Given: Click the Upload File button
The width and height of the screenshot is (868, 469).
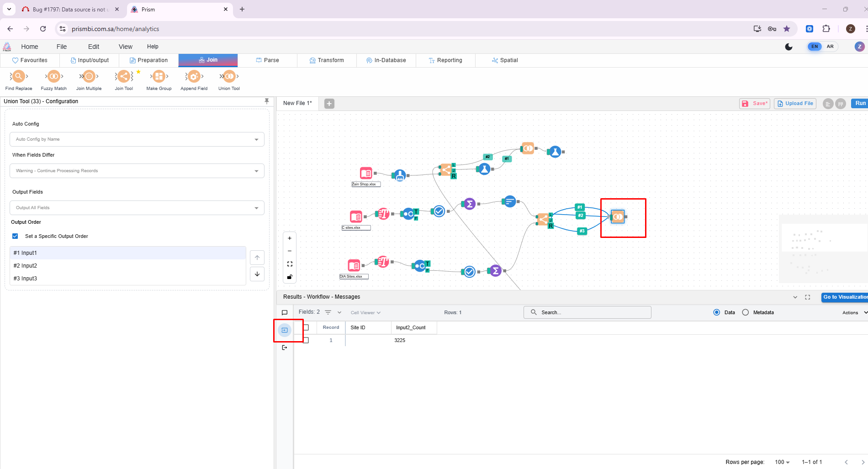Looking at the screenshot, I should 795,104.
